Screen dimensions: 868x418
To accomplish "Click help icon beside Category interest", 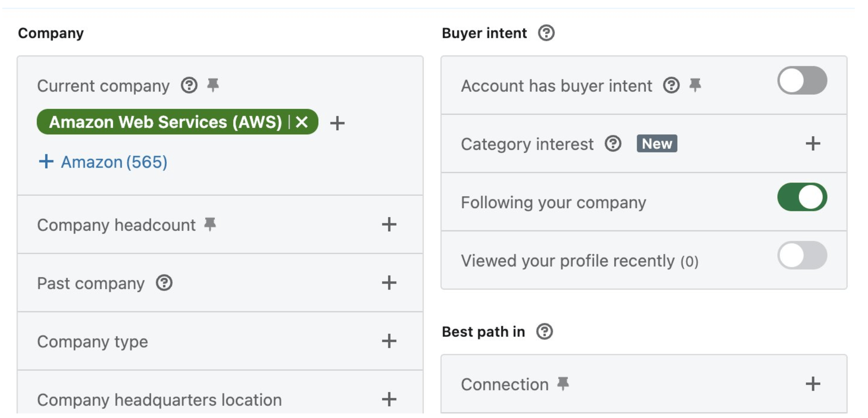I will [x=613, y=143].
